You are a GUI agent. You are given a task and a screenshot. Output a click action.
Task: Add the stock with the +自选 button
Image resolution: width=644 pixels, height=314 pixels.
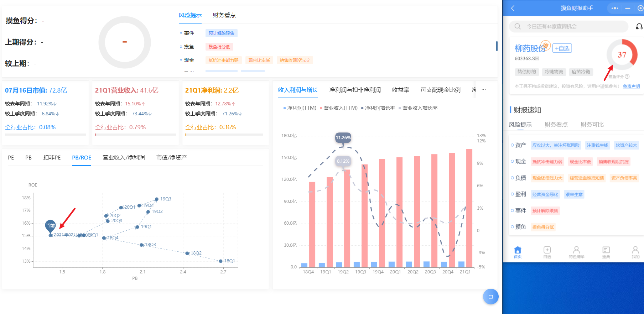point(562,48)
